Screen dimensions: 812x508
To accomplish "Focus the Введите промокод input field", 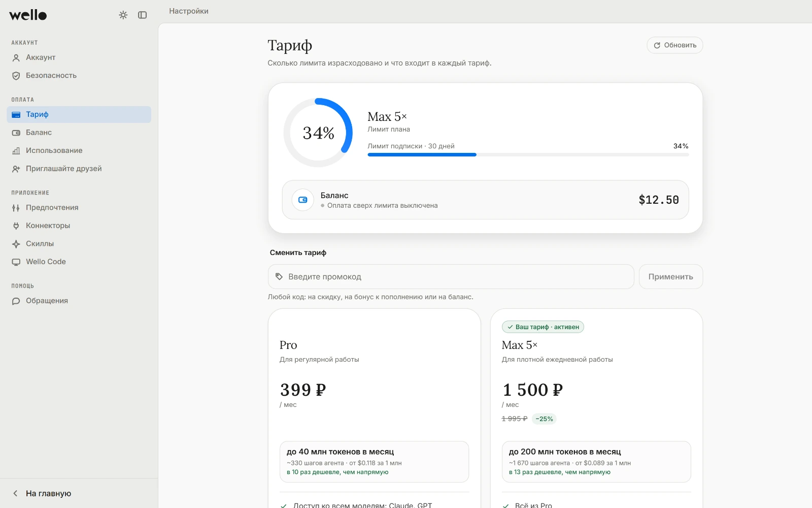I will pos(451,277).
